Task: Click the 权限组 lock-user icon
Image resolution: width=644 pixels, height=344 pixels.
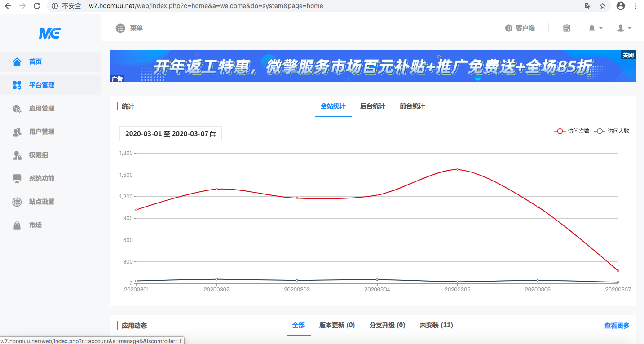Action: click(17, 155)
